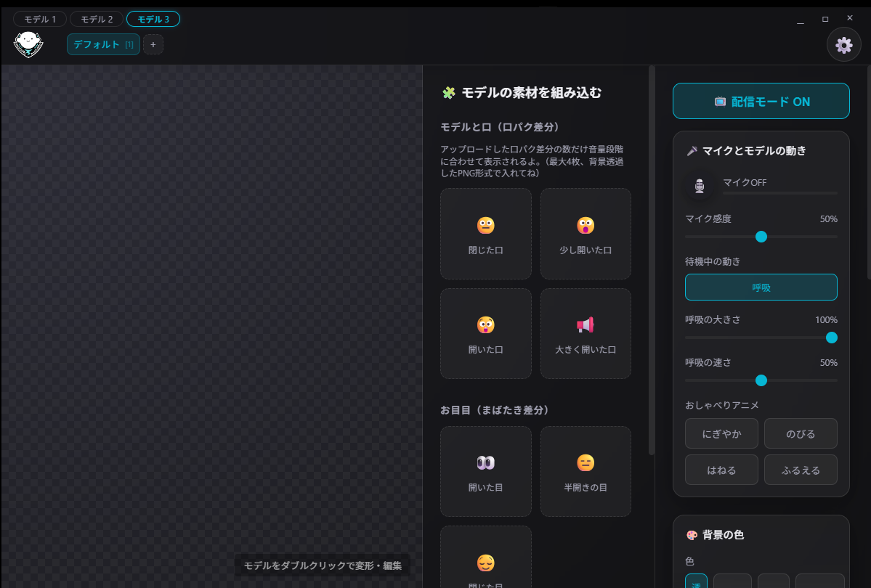Click the white mascot logo icon
This screenshot has width=871, height=588.
pos(28,44)
